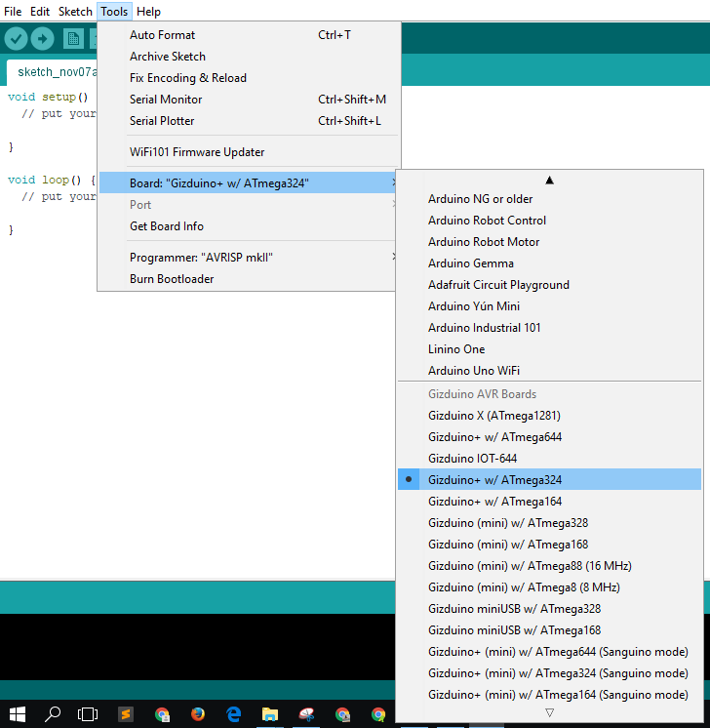Click the Upload arrow toolbar icon

[x=42, y=38]
